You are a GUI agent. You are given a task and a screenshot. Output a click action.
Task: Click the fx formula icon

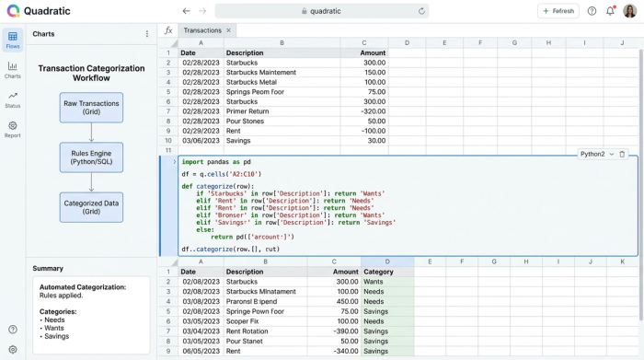168,30
